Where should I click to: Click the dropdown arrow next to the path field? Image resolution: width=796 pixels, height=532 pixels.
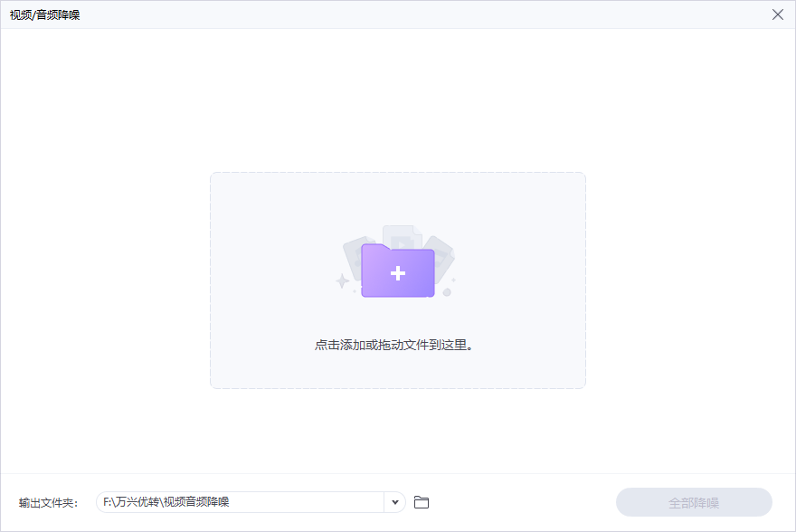pyautogui.click(x=395, y=501)
